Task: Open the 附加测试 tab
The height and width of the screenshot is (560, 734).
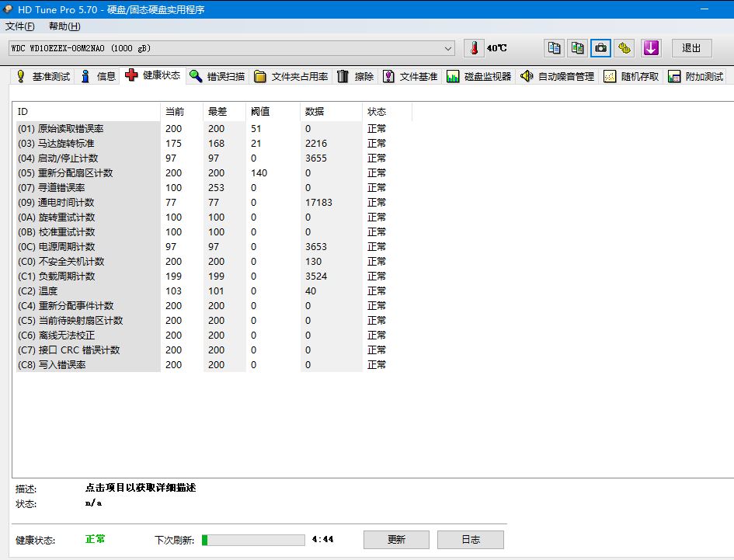Action: 696,76
